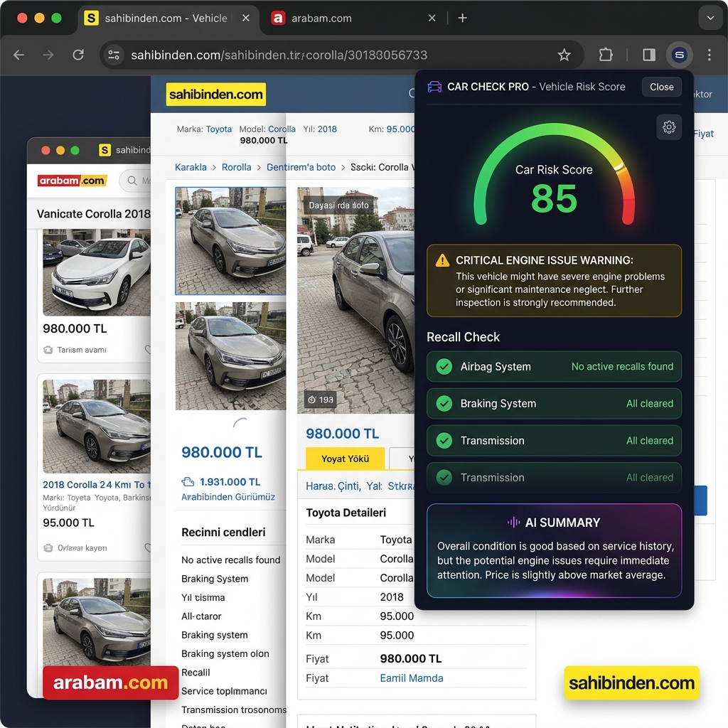Close the arabam.com tab

click(432, 18)
